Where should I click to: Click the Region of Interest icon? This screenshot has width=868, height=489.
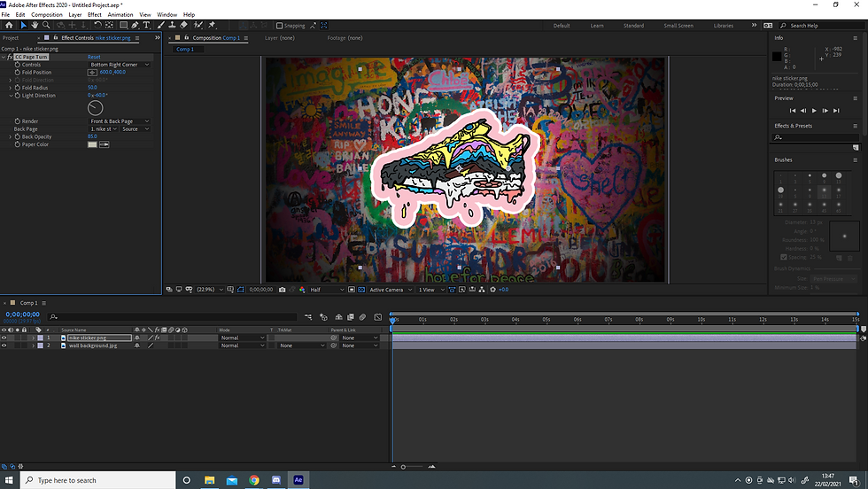352,290
